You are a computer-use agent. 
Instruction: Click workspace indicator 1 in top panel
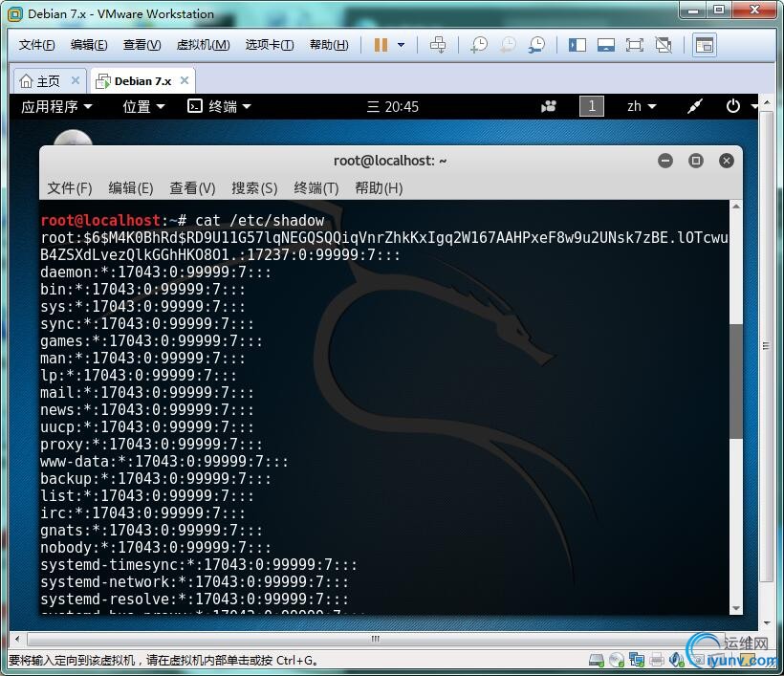(x=592, y=106)
